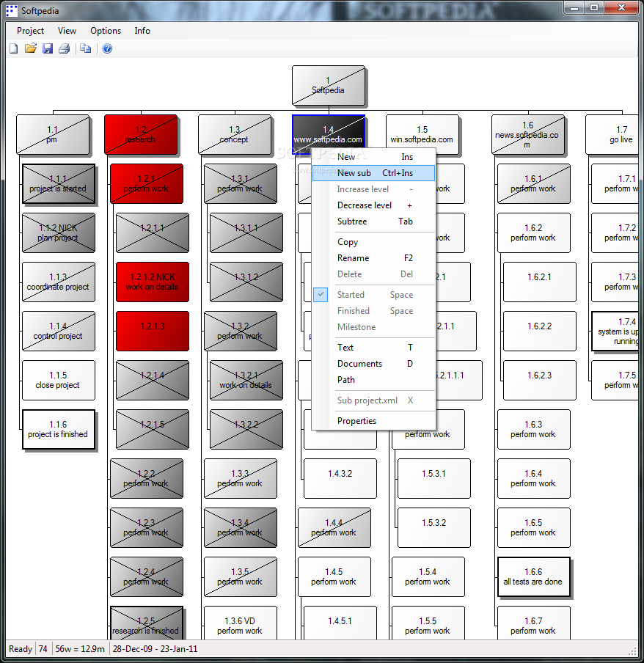Viewport: 644px width, 663px height.
Task: Choose Path in the context menu
Action: click(374, 380)
